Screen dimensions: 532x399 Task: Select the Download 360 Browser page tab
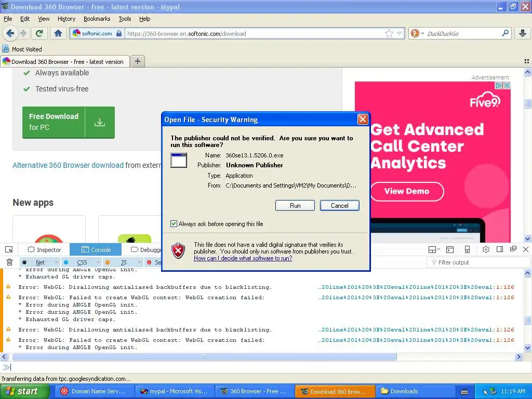click(65, 61)
